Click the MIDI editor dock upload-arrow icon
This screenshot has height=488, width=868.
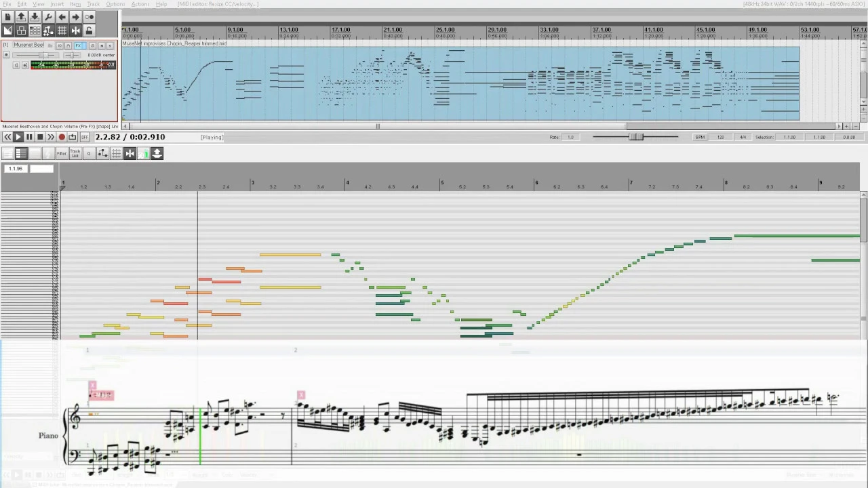157,153
